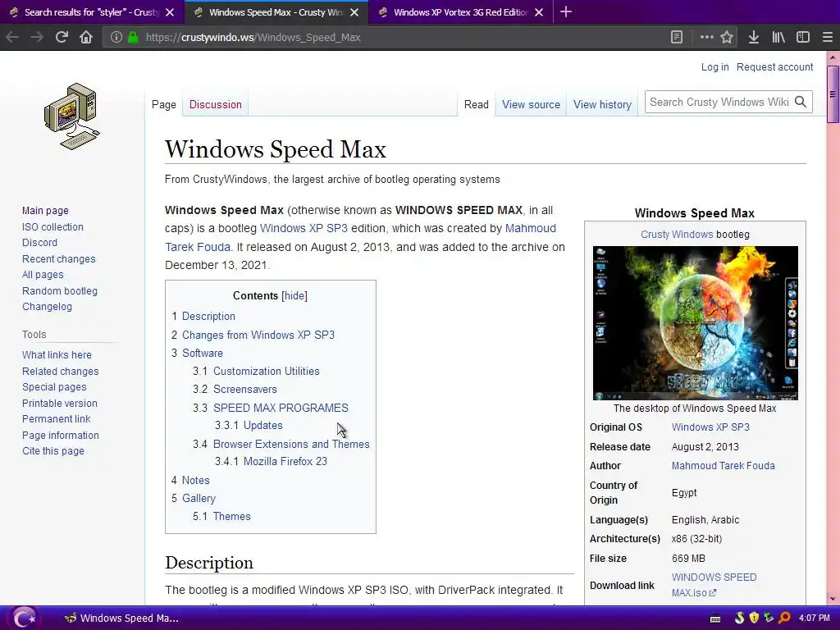Reload the page with the refresh icon
The image size is (840, 630).
[62, 37]
